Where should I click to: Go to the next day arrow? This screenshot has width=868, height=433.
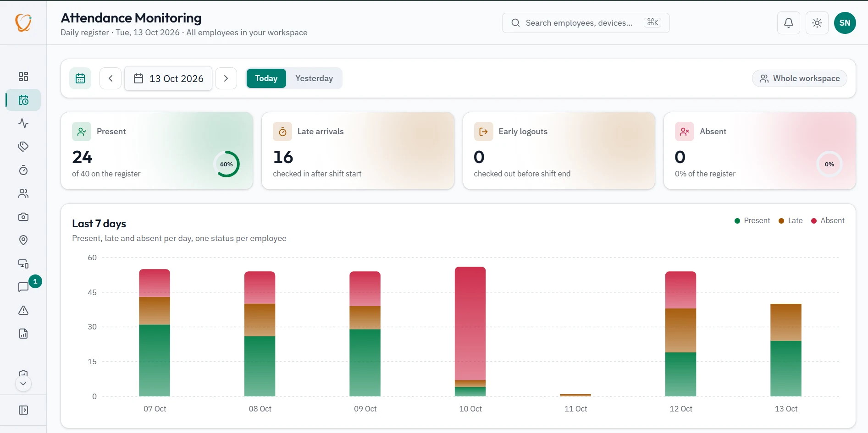[x=226, y=78]
